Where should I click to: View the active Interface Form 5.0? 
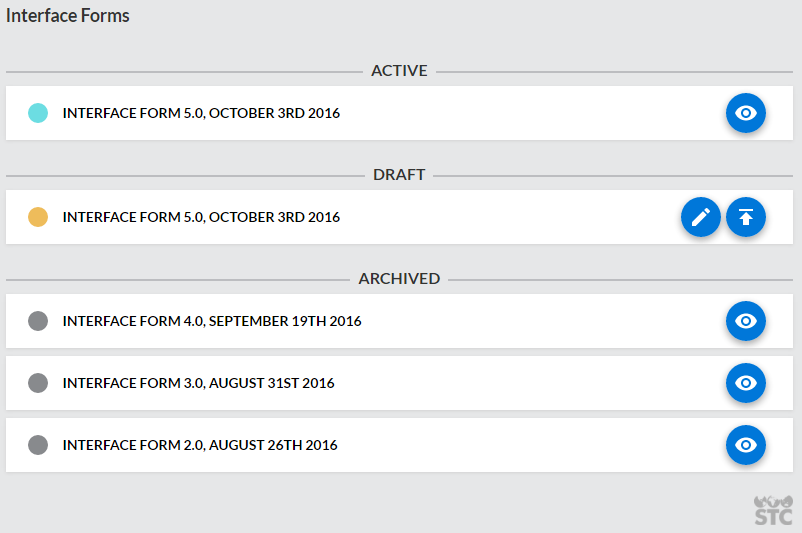tap(745, 113)
